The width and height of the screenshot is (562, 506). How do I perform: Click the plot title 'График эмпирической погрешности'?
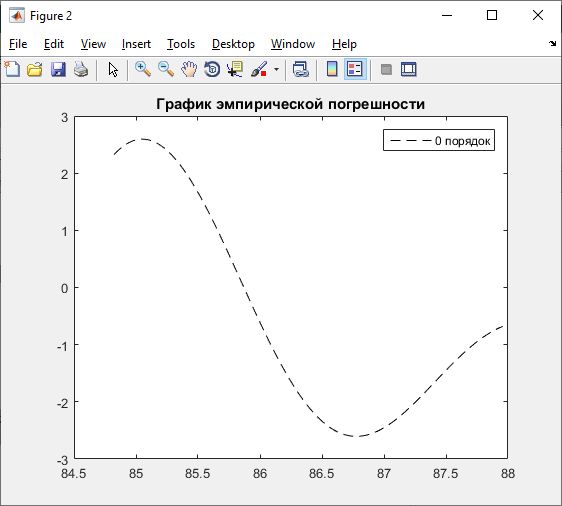[x=291, y=104]
